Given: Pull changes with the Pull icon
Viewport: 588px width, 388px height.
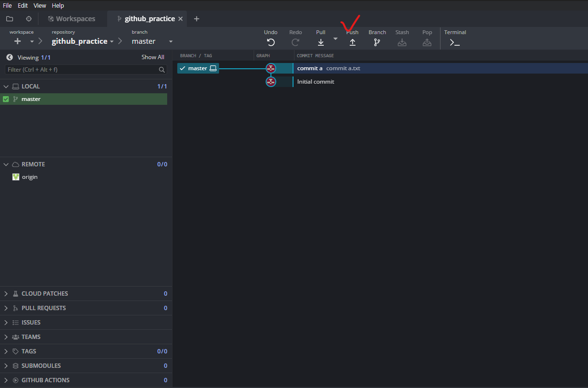Looking at the screenshot, I should coord(321,42).
